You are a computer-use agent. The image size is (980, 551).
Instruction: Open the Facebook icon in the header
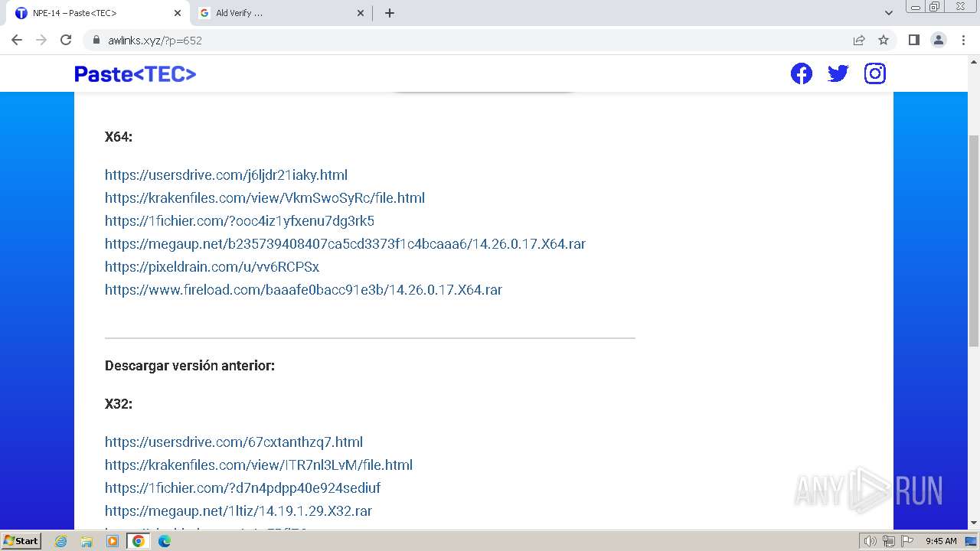pos(802,73)
